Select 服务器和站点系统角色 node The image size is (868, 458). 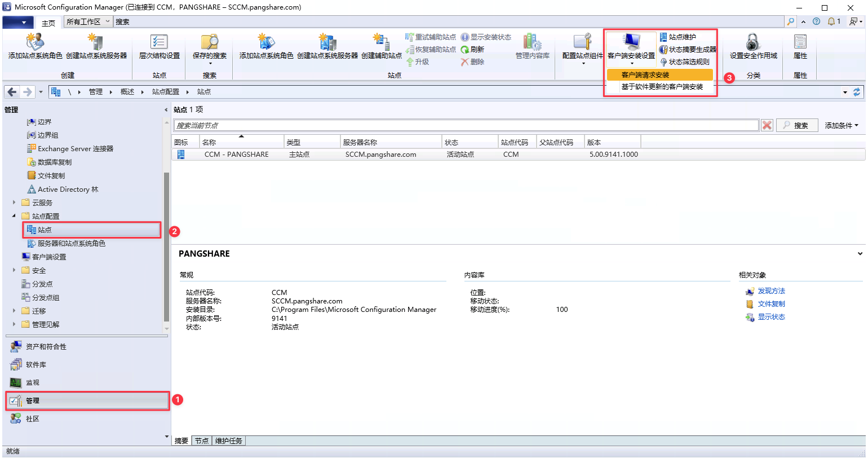pos(66,243)
